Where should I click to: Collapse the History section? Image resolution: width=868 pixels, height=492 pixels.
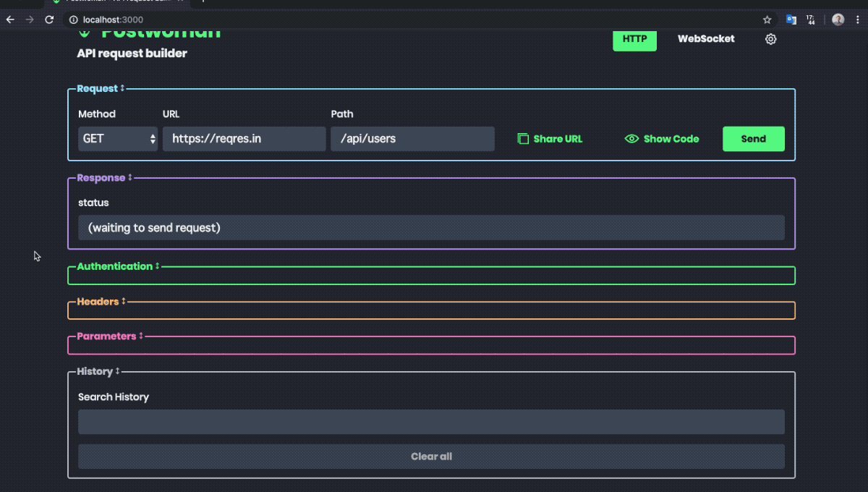pos(98,371)
